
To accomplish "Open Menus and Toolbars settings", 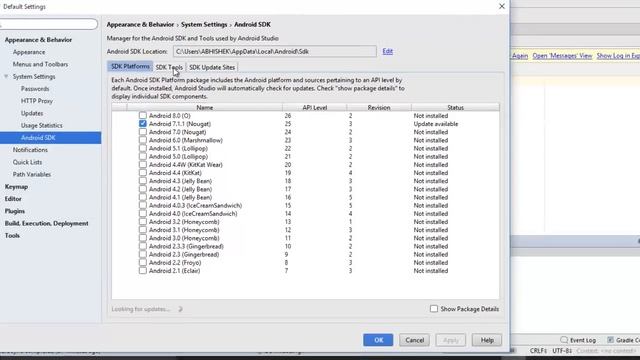I will 40,64.
